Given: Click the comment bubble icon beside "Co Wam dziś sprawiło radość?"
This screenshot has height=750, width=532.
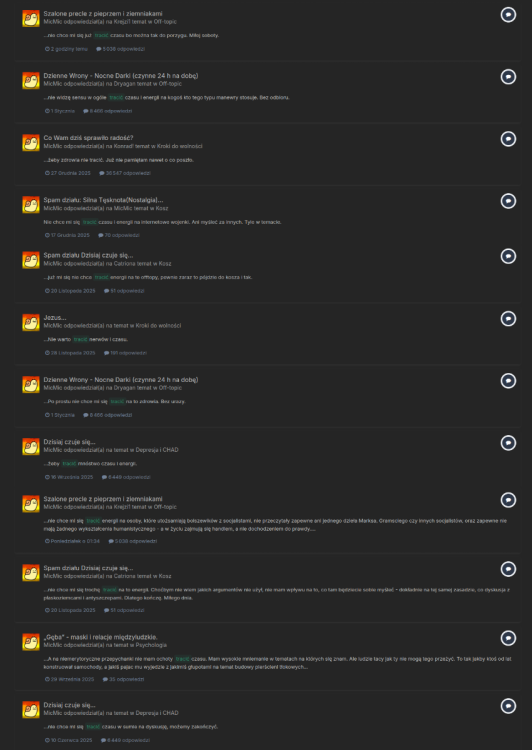Looking at the screenshot, I should click(508, 139).
